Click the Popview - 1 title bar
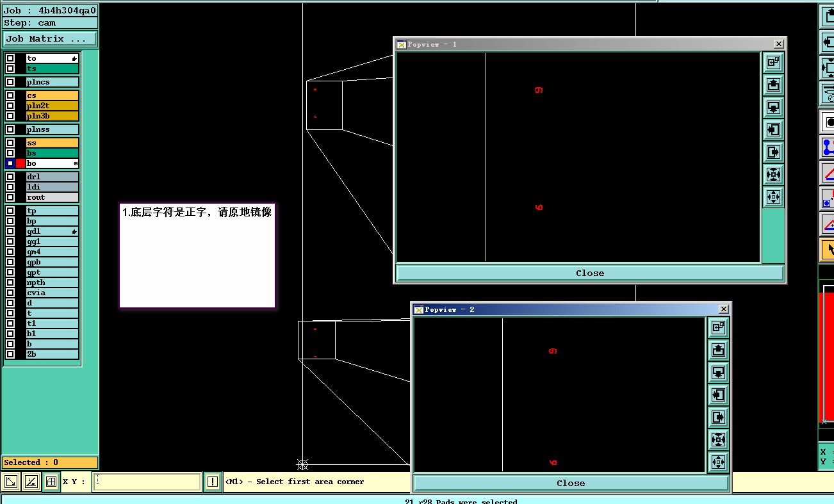Viewport: 834px width, 504px height. tap(589, 44)
